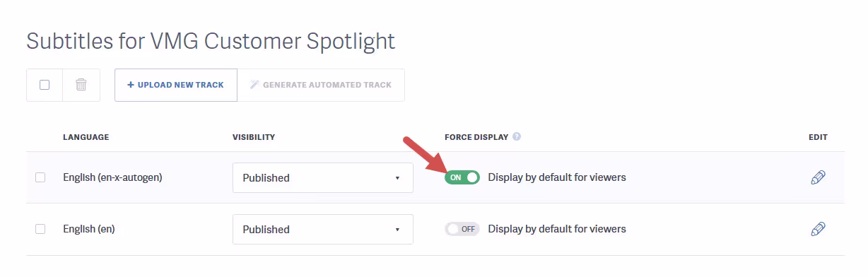Image resolution: width=868 pixels, height=277 pixels.
Task: Open visibility dropdown for English (en-x-autogen)
Action: coord(323,177)
